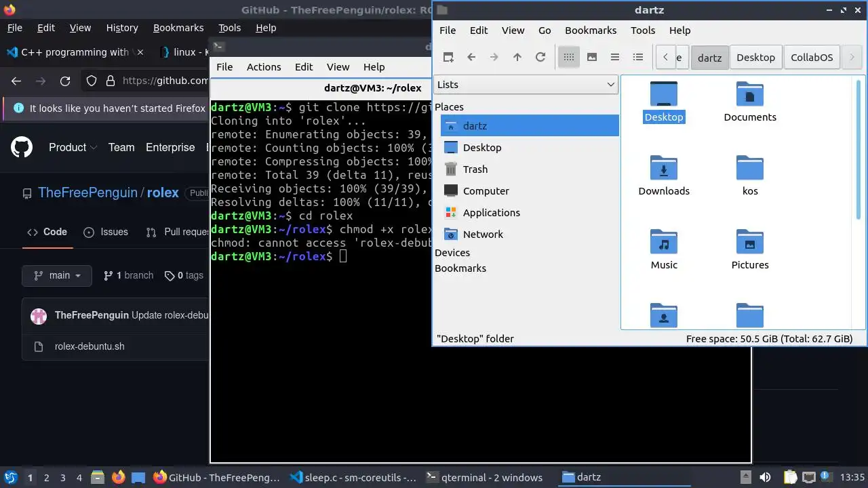Viewport: 868px width, 488px height.
Task: Open the file manager Go menu
Action: coord(545,30)
